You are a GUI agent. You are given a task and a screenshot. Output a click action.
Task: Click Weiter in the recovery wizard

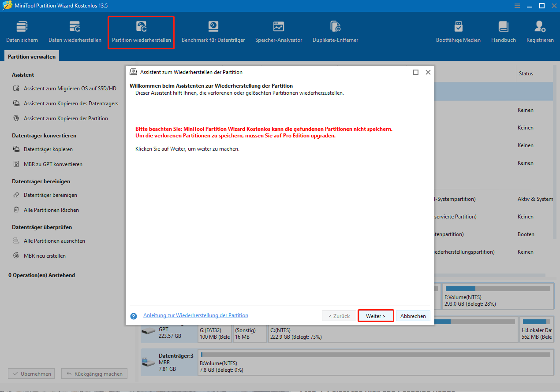pyautogui.click(x=375, y=315)
